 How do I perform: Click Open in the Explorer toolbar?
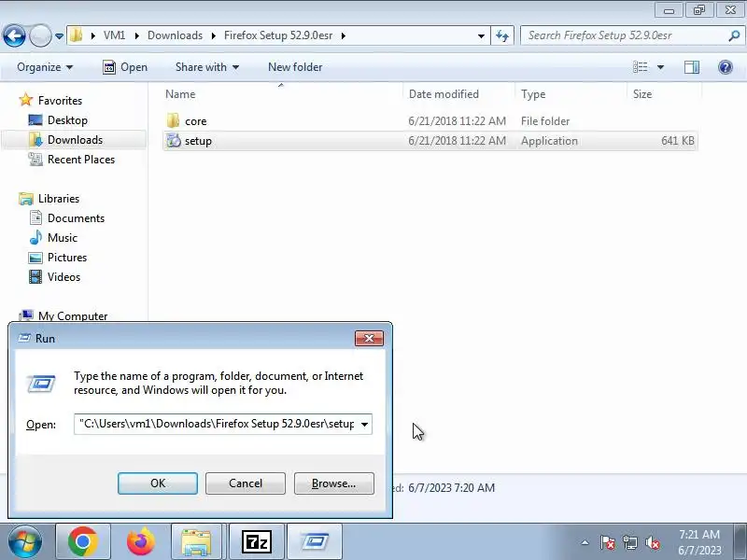pyautogui.click(x=125, y=67)
